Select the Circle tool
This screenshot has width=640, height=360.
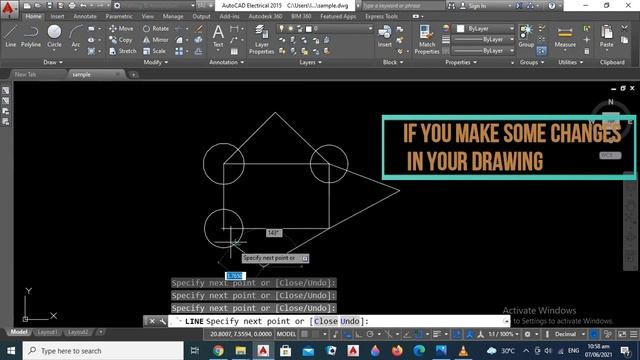point(54,36)
